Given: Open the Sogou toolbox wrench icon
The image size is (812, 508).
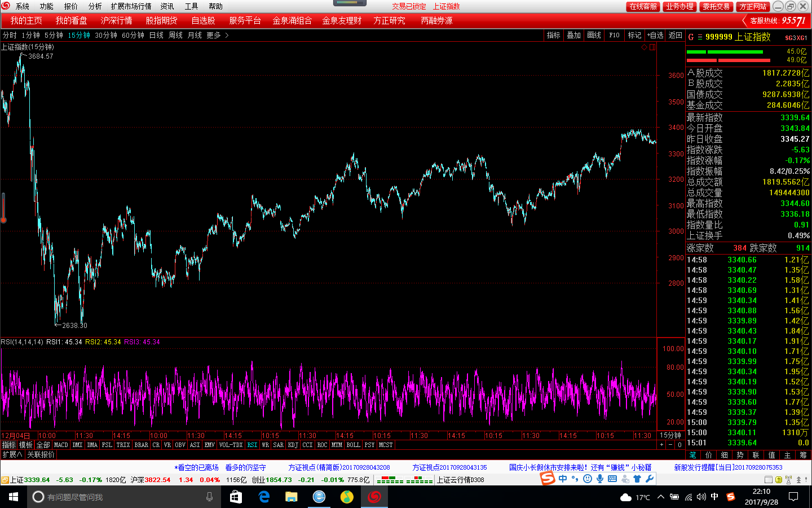Looking at the screenshot, I should [650, 479].
